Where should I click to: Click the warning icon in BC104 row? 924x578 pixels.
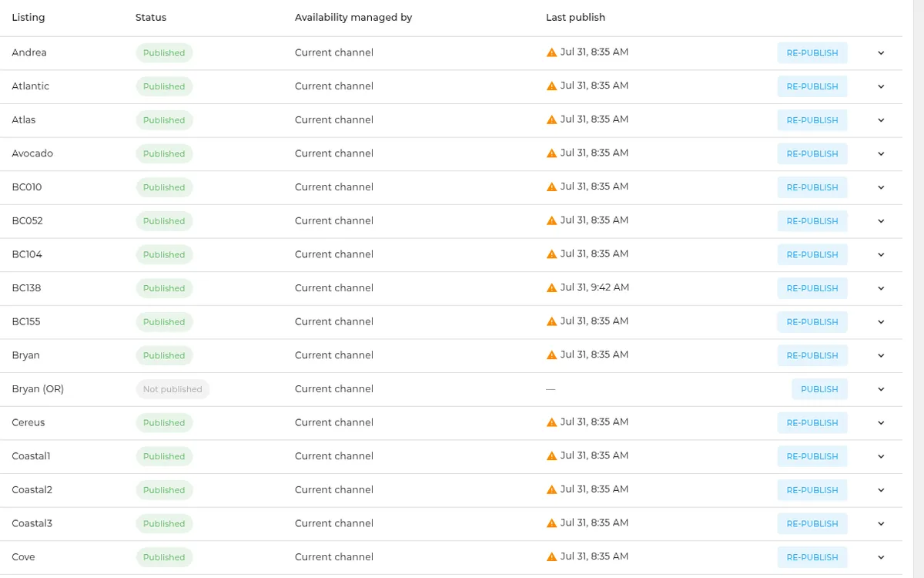tap(551, 254)
